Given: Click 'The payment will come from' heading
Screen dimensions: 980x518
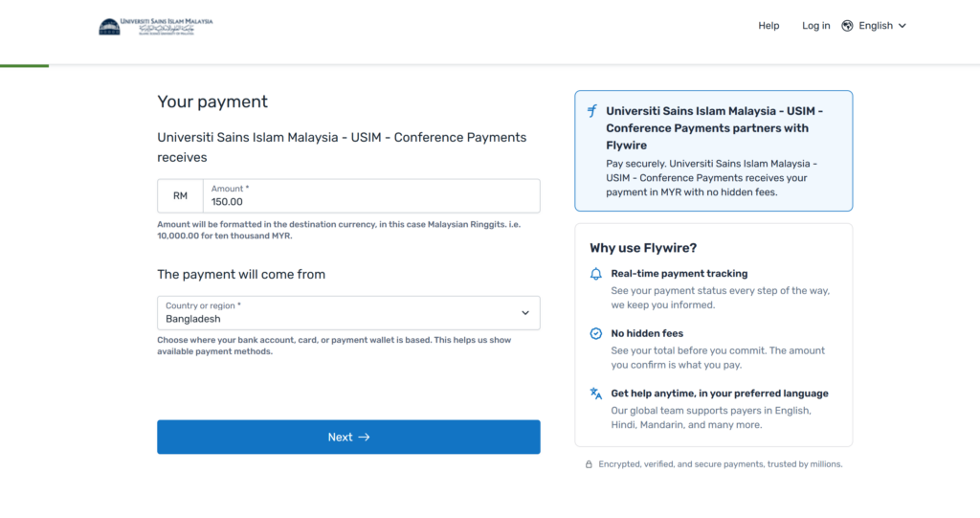Looking at the screenshot, I should [241, 274].
